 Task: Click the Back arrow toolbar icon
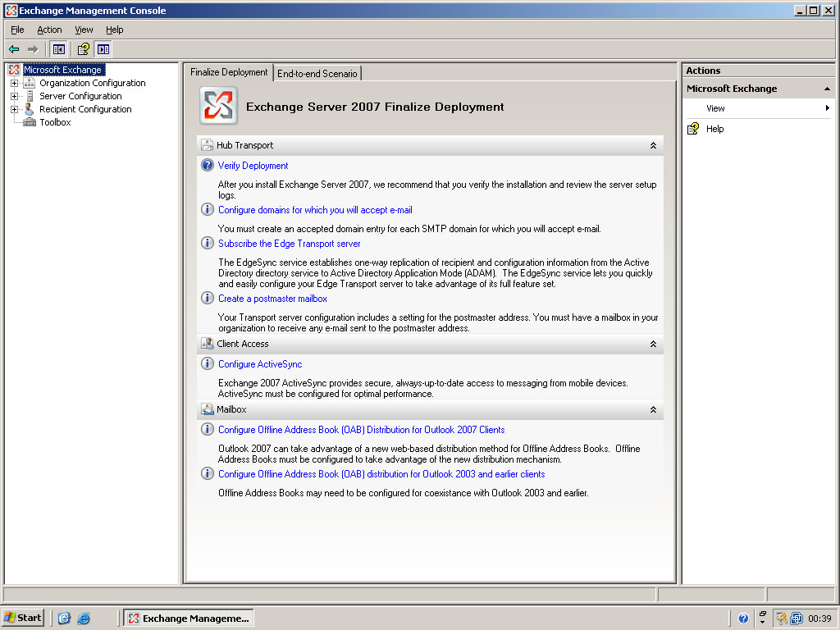pyautogui.click(x=14, y=49)
